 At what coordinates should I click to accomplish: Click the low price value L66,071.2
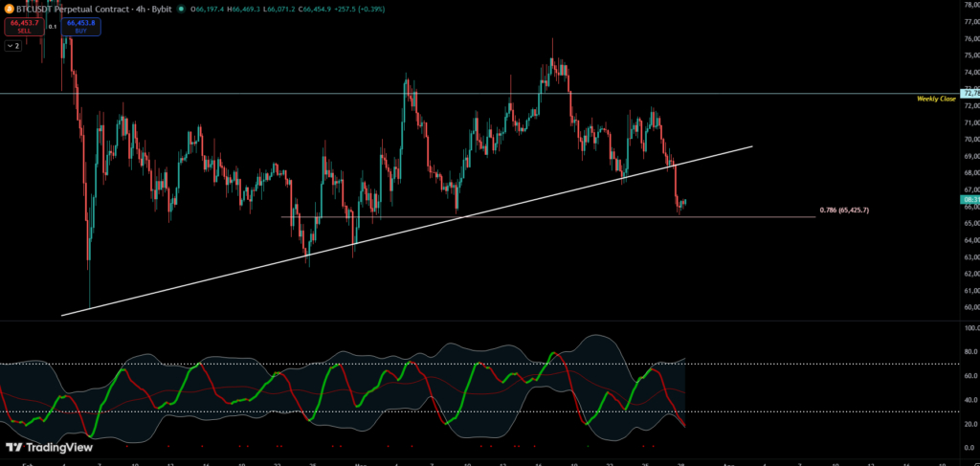280,10
